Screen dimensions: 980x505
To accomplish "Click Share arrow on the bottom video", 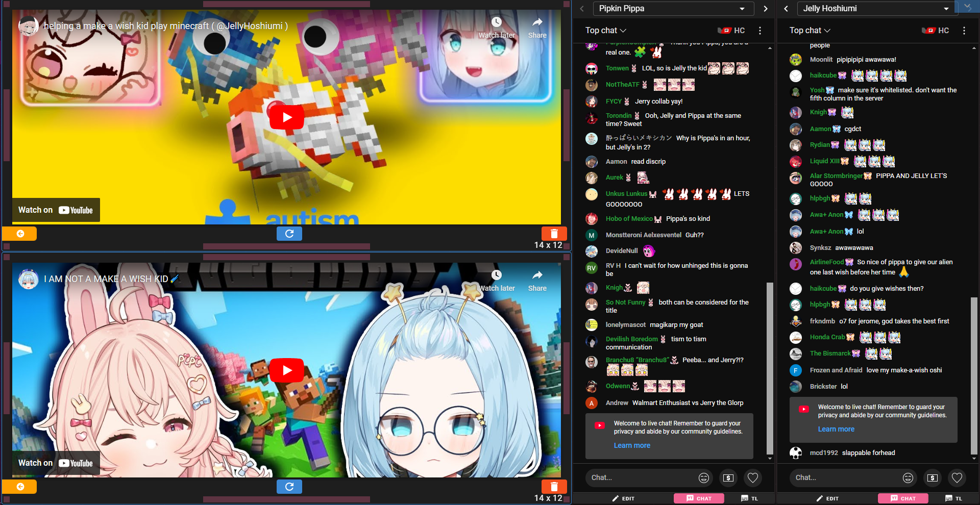I will (x=537, y=275).
